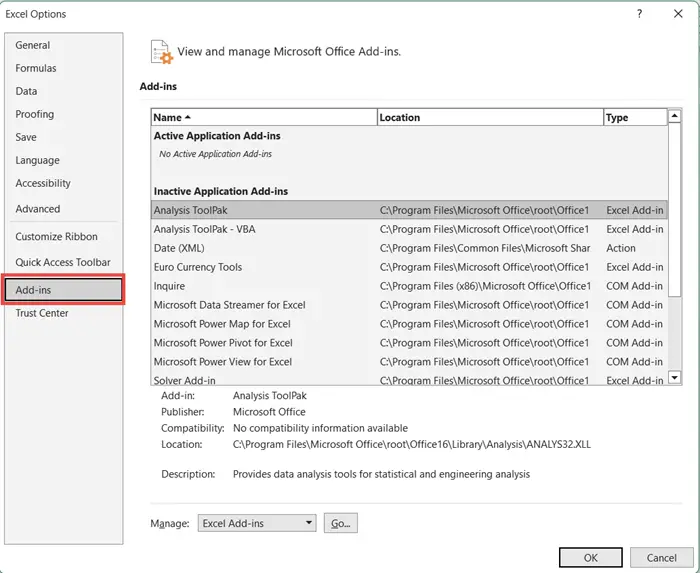Close the Excel Options dialog
700x573 pixels.
coord(678,14)
